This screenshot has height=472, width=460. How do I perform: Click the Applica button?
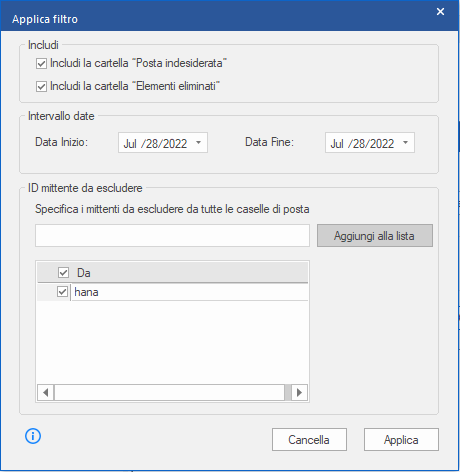tap(401, 440)
